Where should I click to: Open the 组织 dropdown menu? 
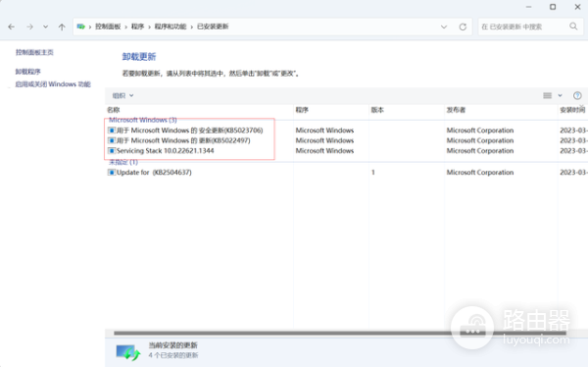coord(123,96)
